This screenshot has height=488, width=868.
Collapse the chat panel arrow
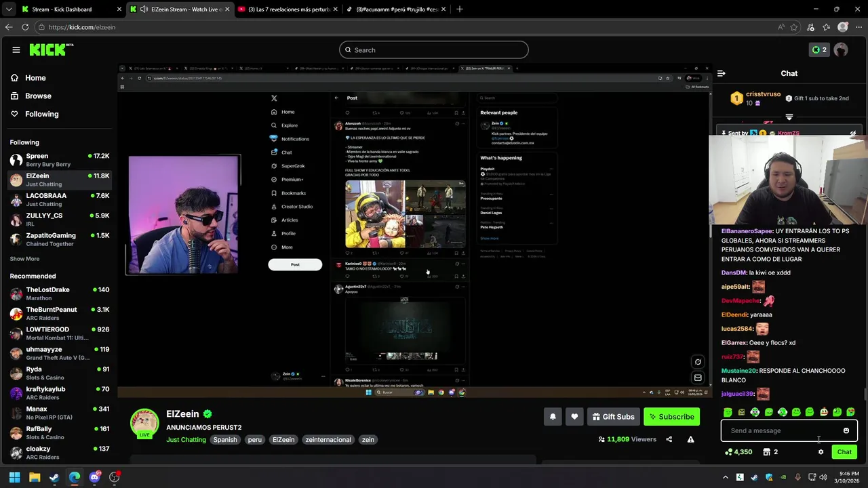pyautogui.click(x=722, y=73)
